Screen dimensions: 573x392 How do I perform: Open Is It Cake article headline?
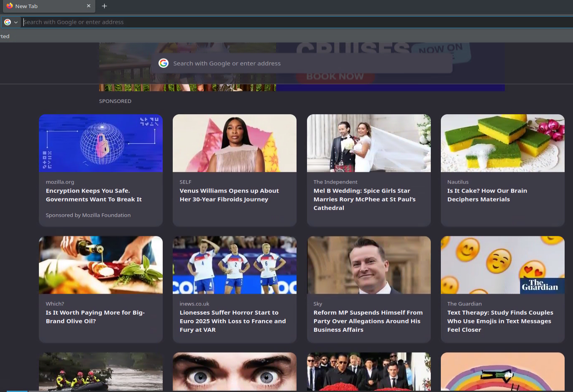pos(487,195)
